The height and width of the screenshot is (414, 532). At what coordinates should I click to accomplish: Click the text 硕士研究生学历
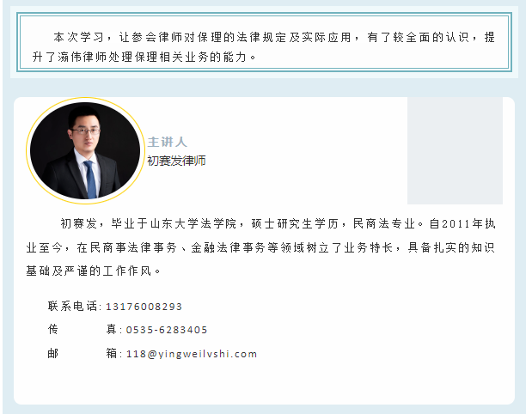[x=295, y=224]
